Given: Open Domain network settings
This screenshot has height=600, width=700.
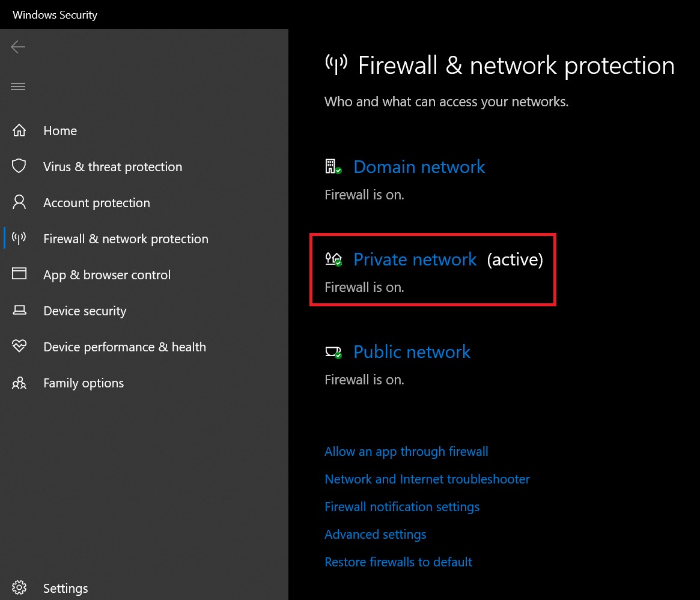Looking at the screenshot, I should (419, 167).
